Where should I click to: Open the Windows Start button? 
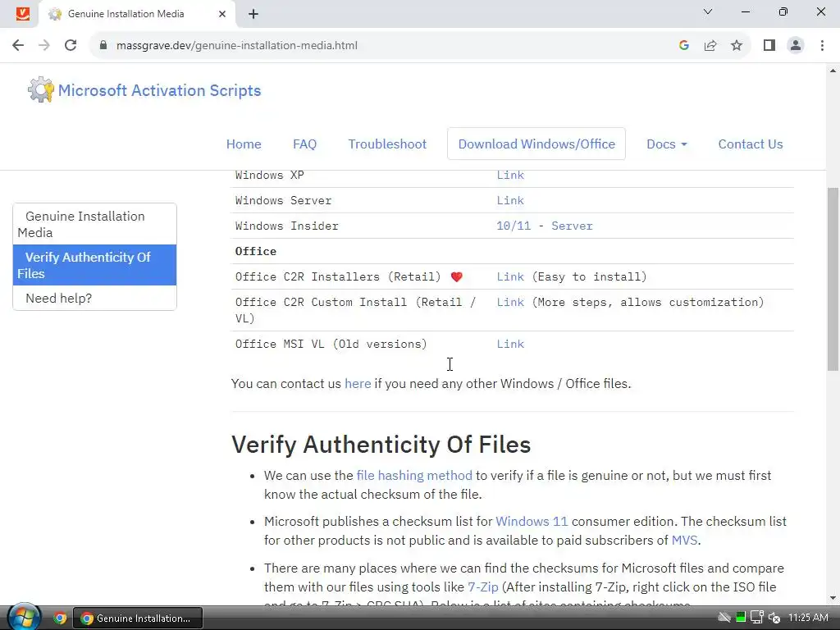[x=22, y=618]
